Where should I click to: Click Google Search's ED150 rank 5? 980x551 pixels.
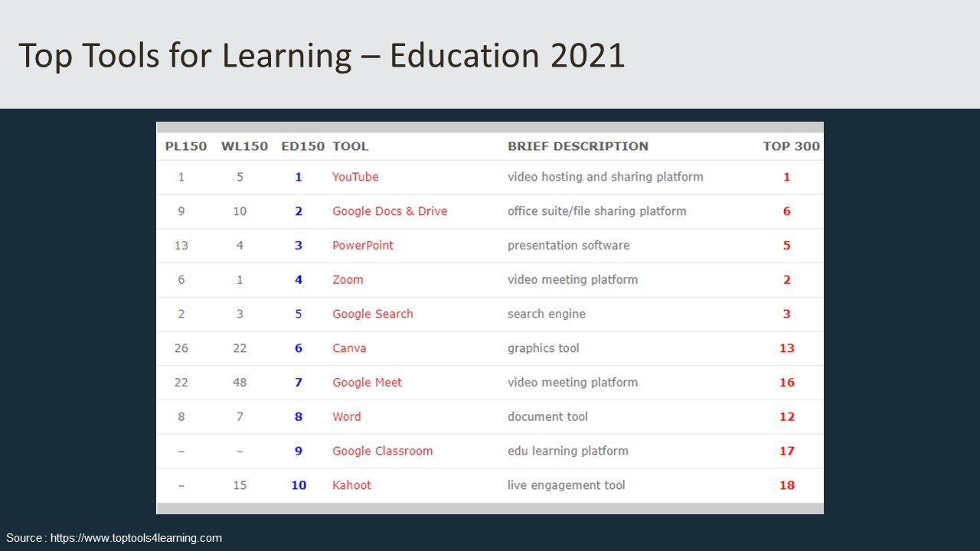coord(299,314)
